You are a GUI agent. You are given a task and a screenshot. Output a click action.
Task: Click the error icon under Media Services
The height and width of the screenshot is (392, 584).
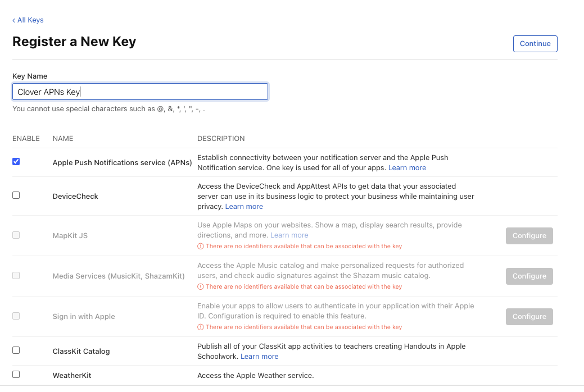(201, 286)
